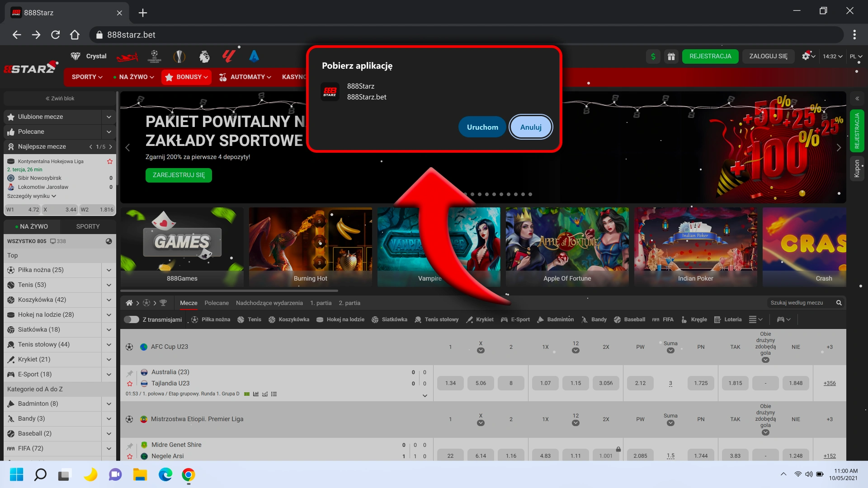Click the Uruchom button in the dialog

click(482, 127)
